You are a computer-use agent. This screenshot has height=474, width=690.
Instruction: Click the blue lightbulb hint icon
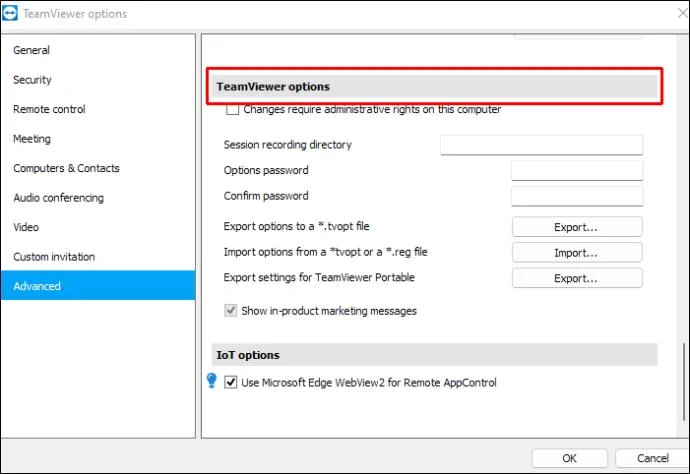pyautogui.click(x=212, y=381)
